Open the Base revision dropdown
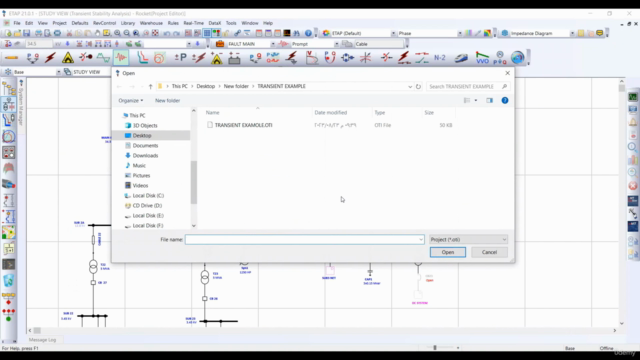The width and height of the screenshot is (640, 360). click(x=58, y=72)
